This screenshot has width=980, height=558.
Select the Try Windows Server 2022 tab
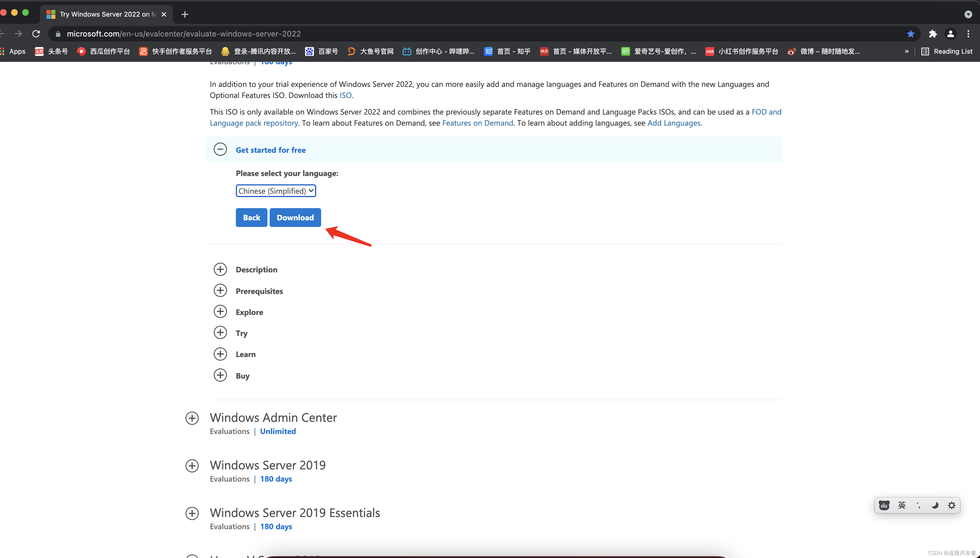pos(106,14)
